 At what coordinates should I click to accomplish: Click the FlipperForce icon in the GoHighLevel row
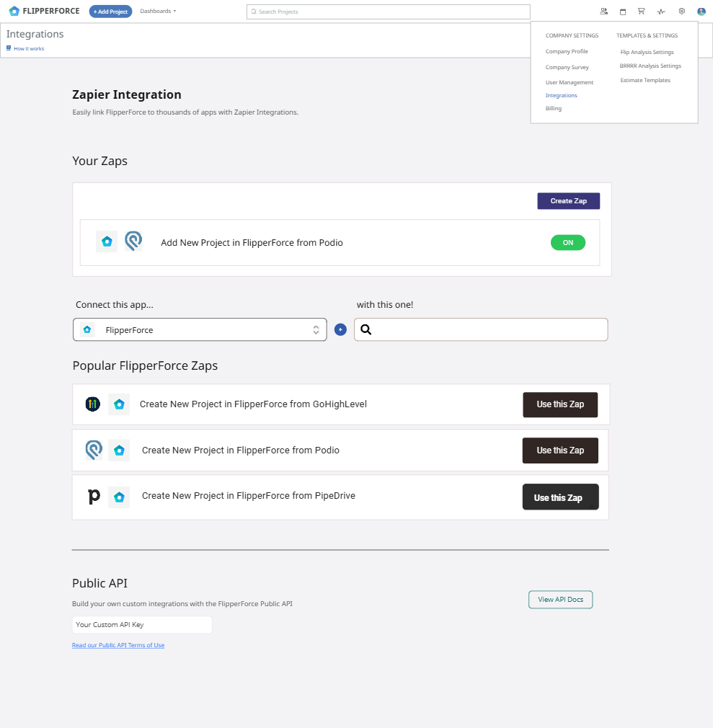tap(119, 404)
